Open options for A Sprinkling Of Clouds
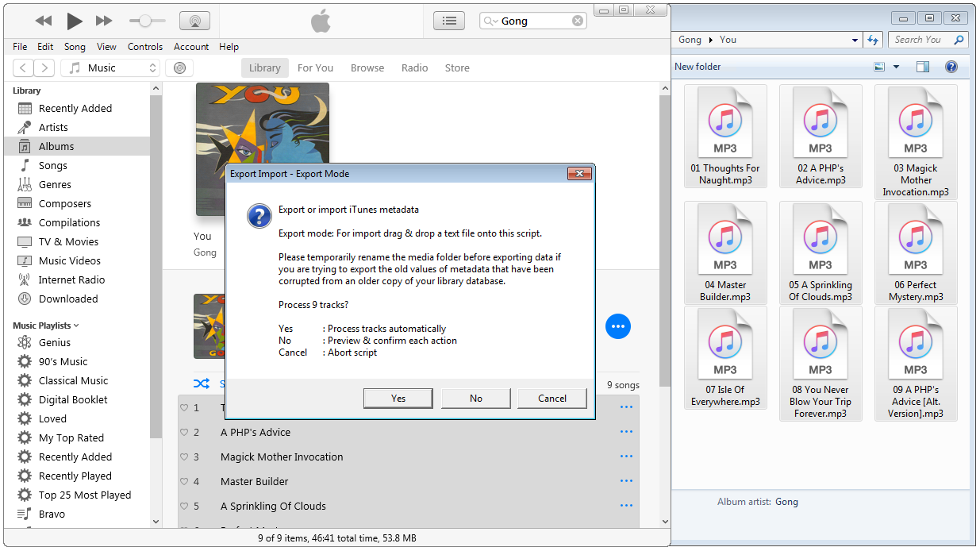Viewport: 980px width, 551px height. tap(626, 506)
